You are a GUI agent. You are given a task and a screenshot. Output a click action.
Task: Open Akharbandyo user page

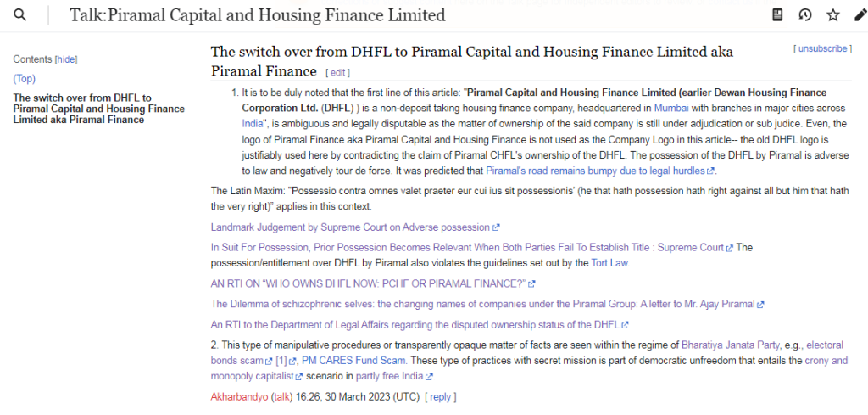(x=239, y=396)
